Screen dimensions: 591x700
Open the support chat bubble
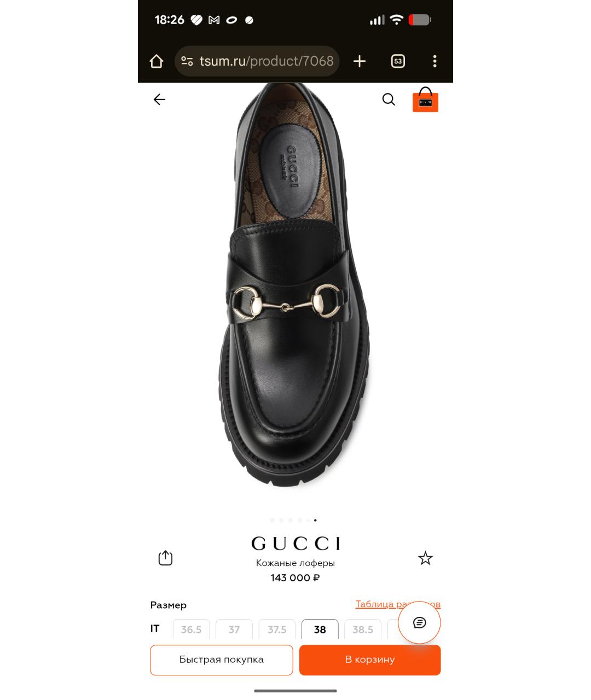(419, 622)
